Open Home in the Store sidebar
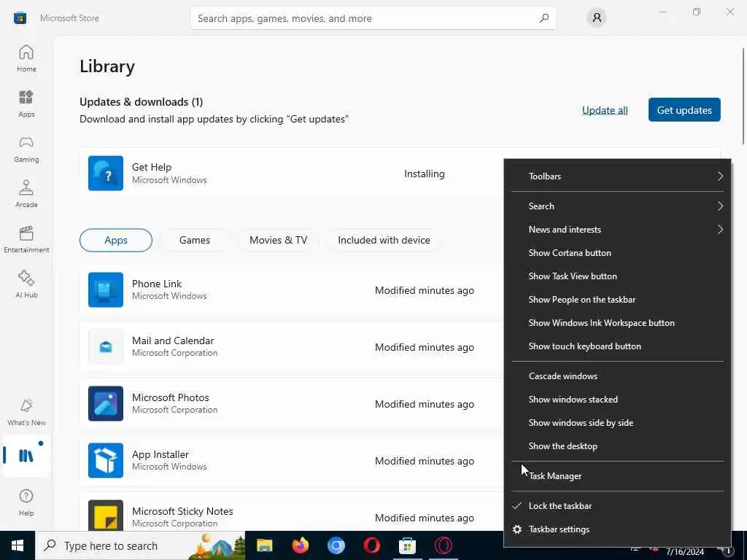Image resolution: width=747 pixels, height=560 pixels. (x=26, y=58)
